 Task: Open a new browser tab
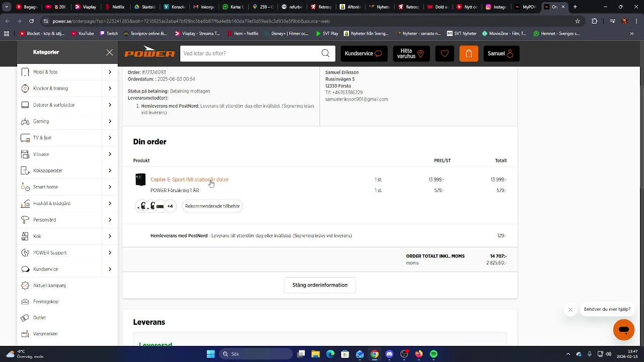(x=575, y=7)
